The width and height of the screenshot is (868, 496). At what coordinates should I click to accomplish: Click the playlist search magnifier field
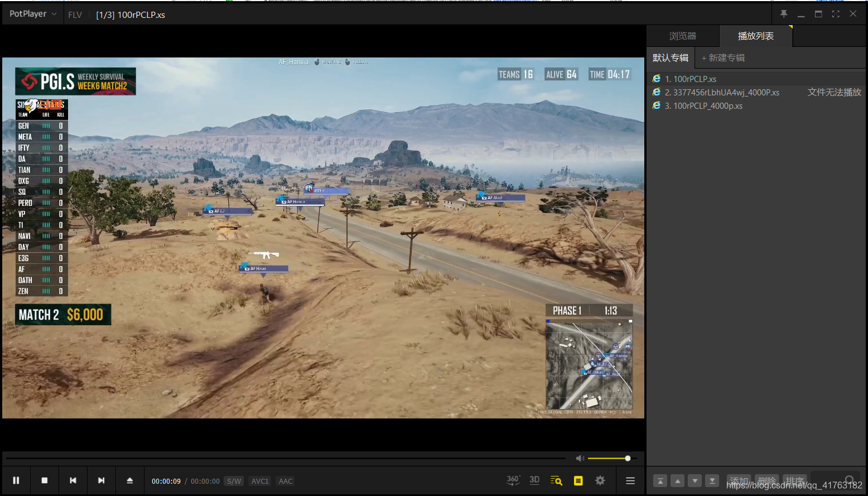(x=835, y=480)
